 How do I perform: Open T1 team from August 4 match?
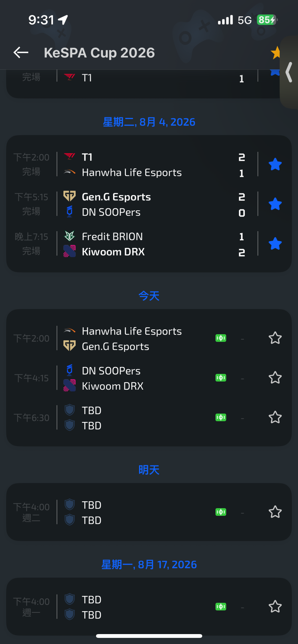pos(87,157)
